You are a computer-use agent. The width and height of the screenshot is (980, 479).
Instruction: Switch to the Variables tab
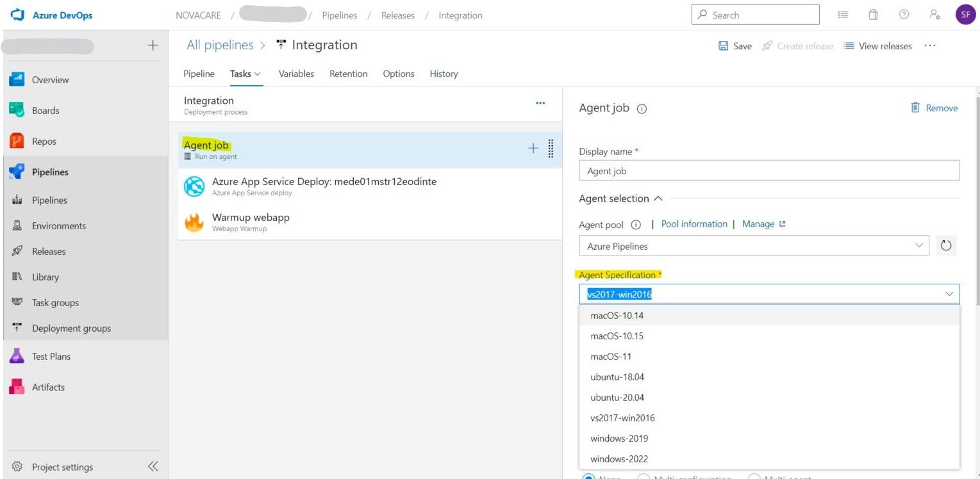pyautogui.click(x=296, y=74)
